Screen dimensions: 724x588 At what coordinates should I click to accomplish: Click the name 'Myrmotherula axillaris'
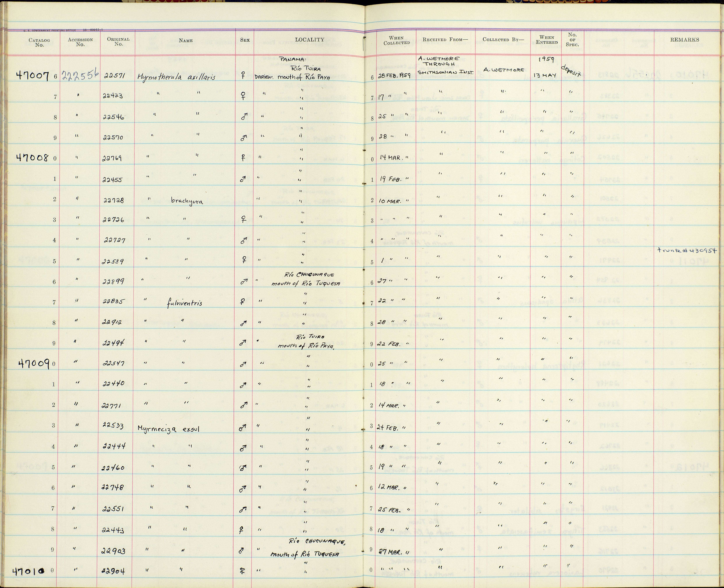coord(176,77)
